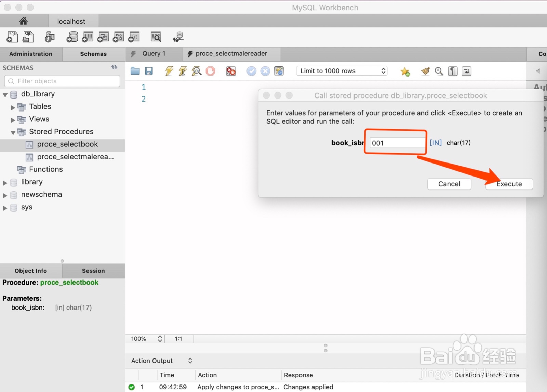Create a new stored procedure icon
The width and height of the screenshot is (547, 392).
[118, 37]
